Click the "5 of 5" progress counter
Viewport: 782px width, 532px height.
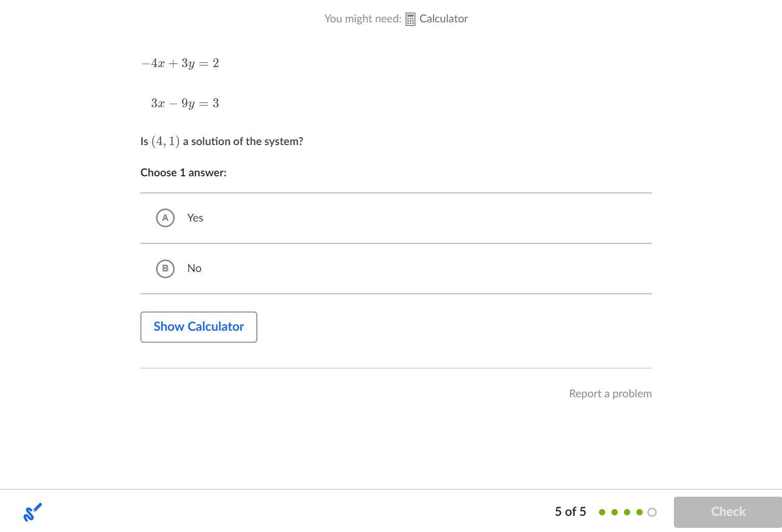pos(570,512)
